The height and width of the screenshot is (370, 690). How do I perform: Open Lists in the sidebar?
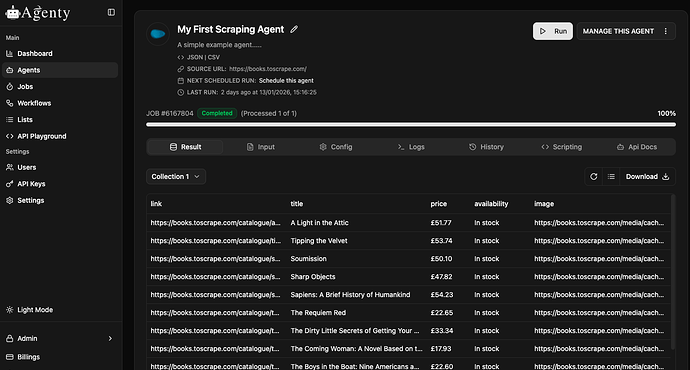click(60, 120)
